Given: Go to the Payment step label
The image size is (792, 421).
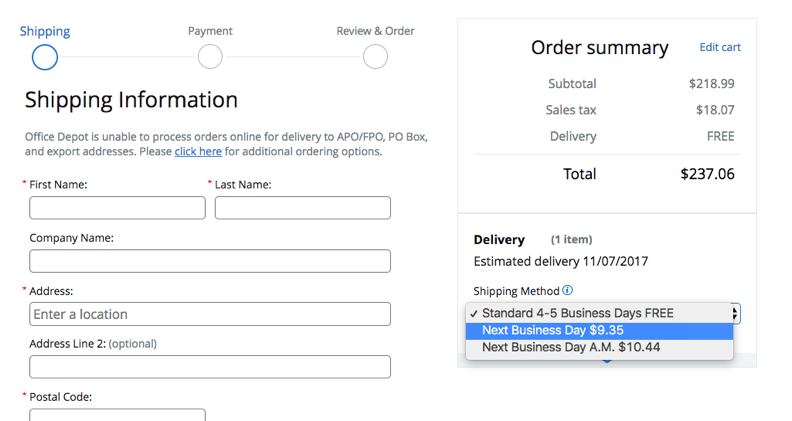Looking at the screenshot, I should [210, 31].
